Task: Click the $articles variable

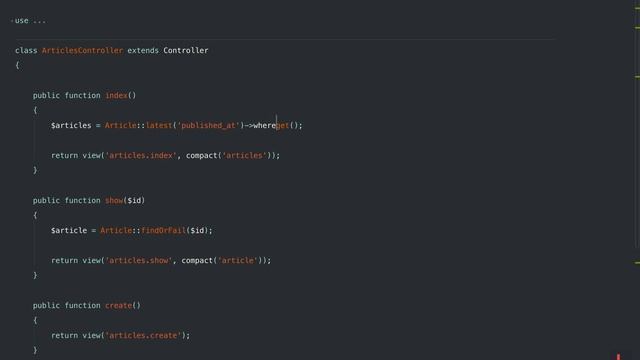Action: (x=71, y=125)
